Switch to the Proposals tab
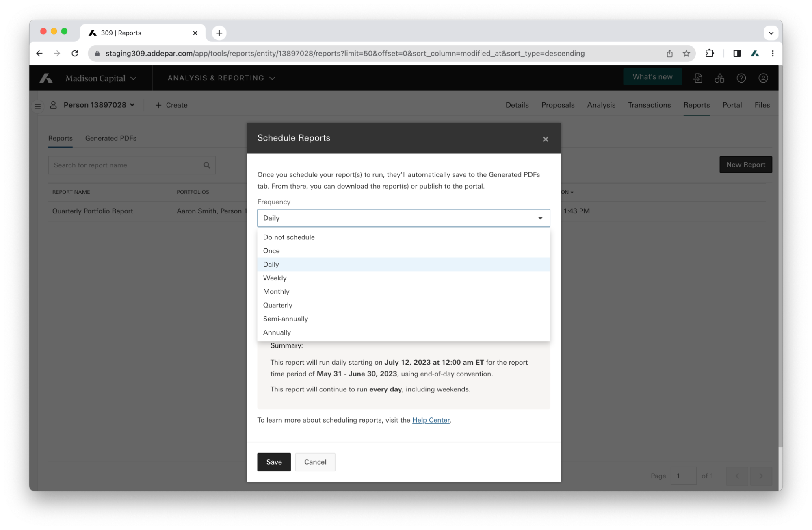Screen dimensions: 812x530 [558, 105]
